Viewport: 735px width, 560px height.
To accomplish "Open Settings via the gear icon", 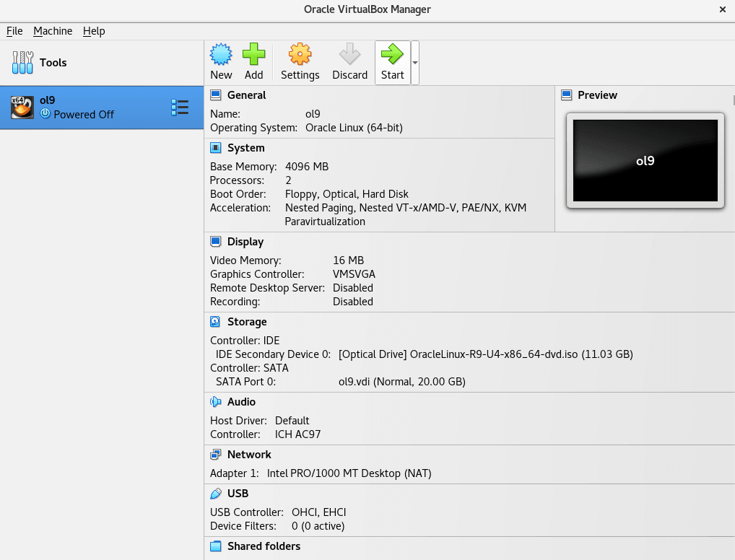I will [300, 54].
